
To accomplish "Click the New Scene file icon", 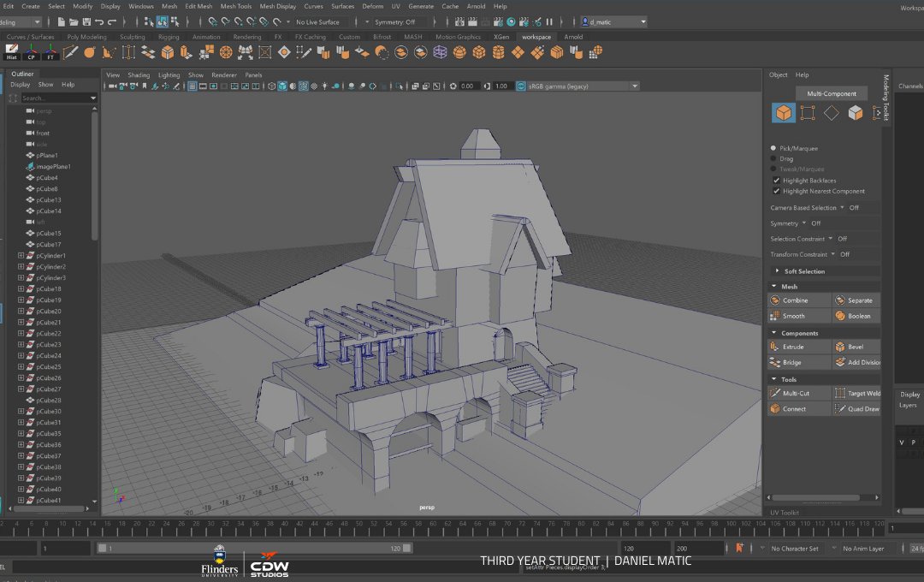I will [62, 21].
